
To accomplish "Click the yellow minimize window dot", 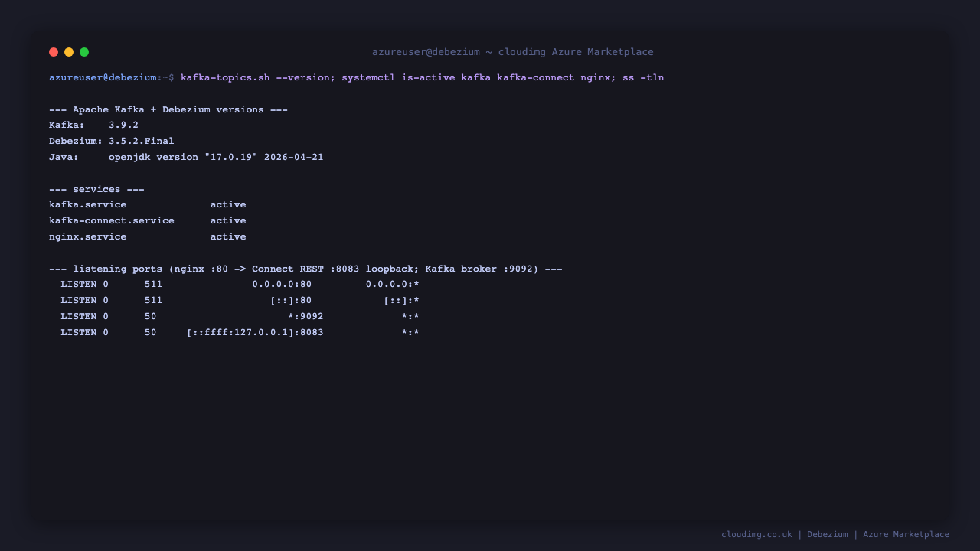I will (x=69, y=52).
